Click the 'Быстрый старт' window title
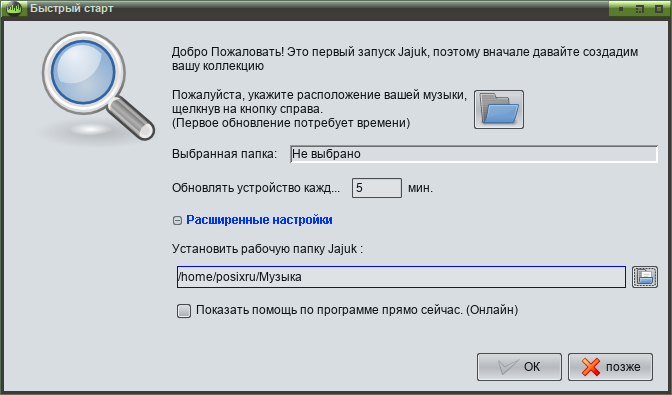This screenshot has height=395, width=672. (x=72, y=8)
